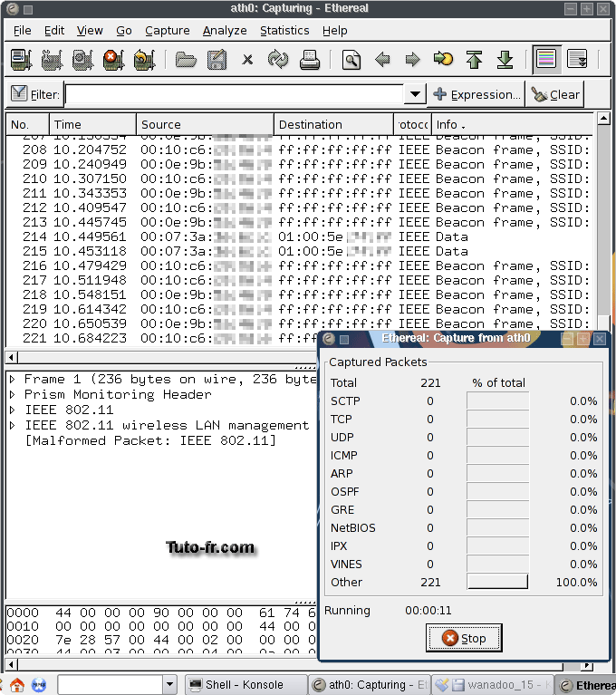
Task: Click the globe browser icon in taskbar
Action: tap(39, 685)
